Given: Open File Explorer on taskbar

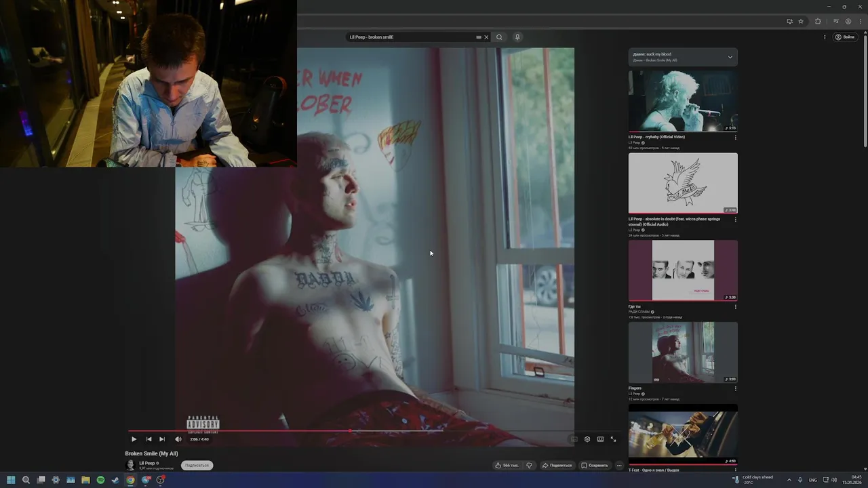Looking at the screenshot, I should point(85,480).
